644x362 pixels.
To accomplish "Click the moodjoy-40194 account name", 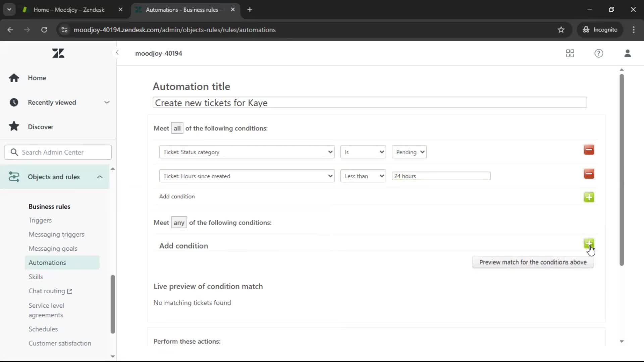I will pyautogui.click(x=159, y=53).
